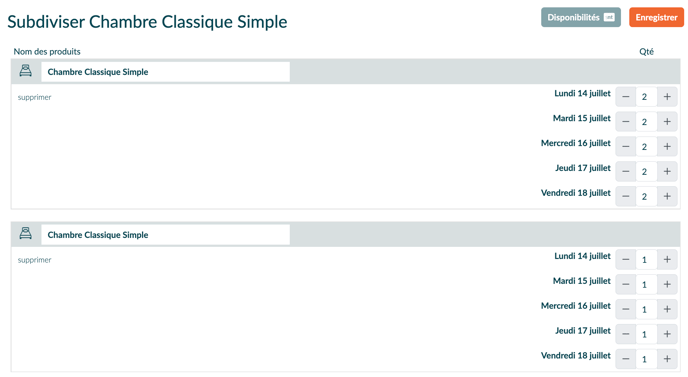Decrease second room quantity for Vendredi 18 juillet

tap(626, 359)
